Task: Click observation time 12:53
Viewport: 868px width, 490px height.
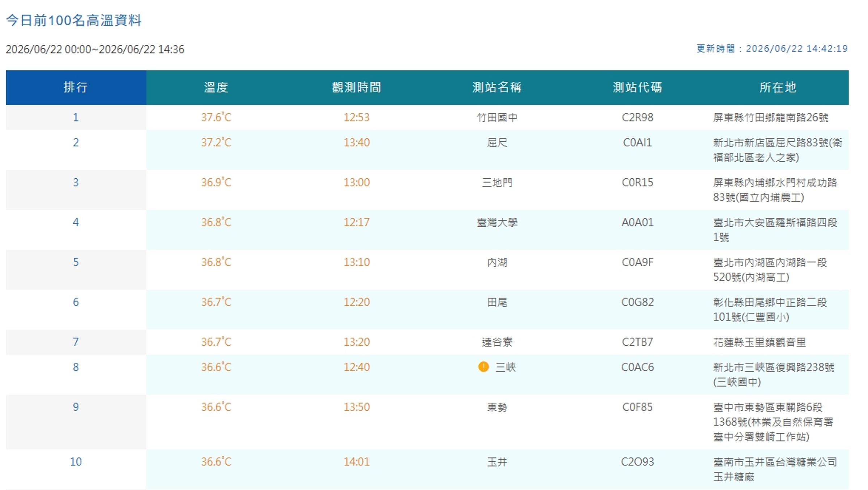Action: coord(357,118)
